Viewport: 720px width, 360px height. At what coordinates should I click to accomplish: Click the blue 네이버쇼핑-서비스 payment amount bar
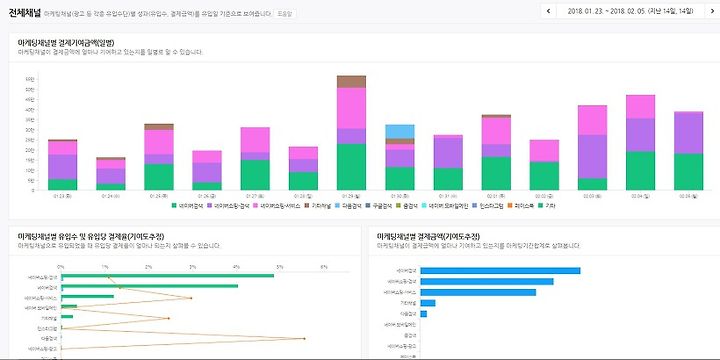pos(478,292)
